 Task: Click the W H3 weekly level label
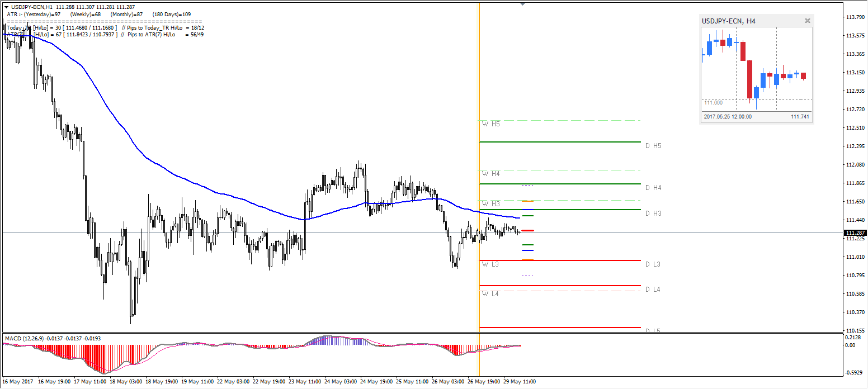pos(491,203)
